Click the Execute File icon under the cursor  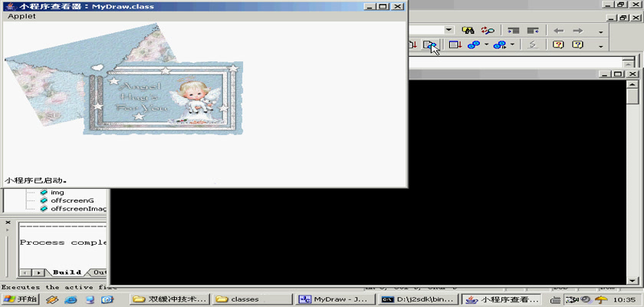click(430, 45)
